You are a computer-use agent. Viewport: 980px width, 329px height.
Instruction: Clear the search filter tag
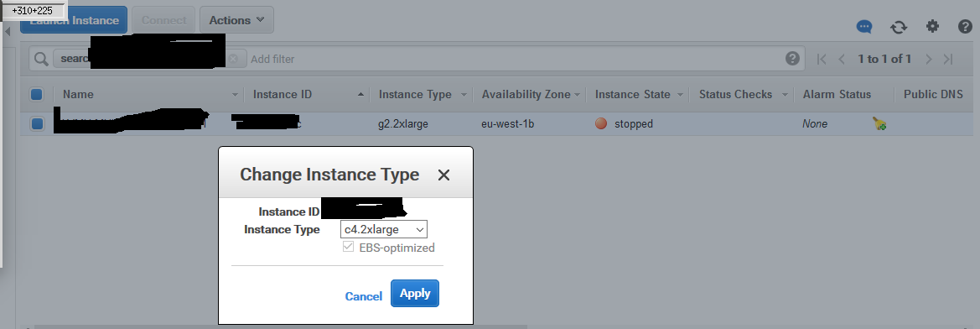[x=233, y=59]
